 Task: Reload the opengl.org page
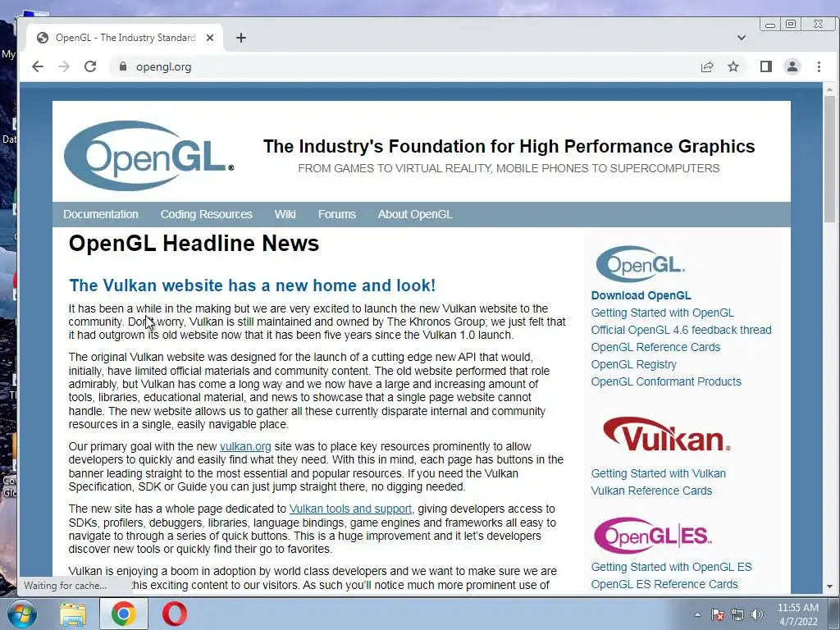[90, 66]
